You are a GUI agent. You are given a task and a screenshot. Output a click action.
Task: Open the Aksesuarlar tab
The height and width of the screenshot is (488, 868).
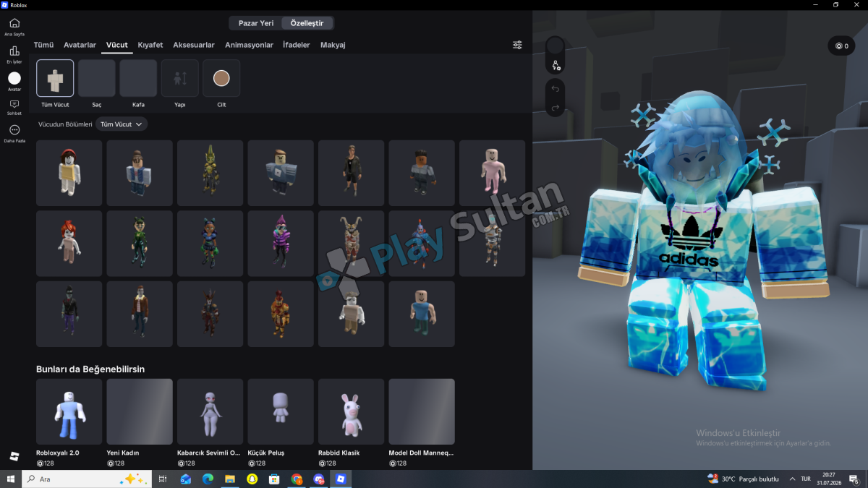click(194, 45)
